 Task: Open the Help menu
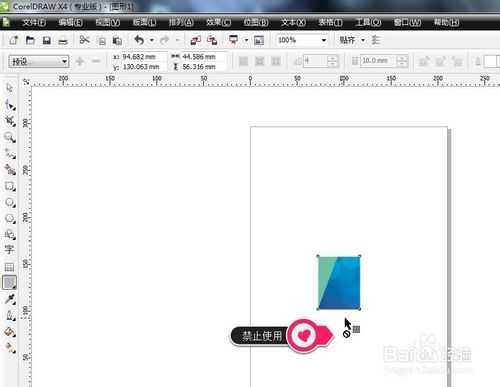tap(446, 22)
